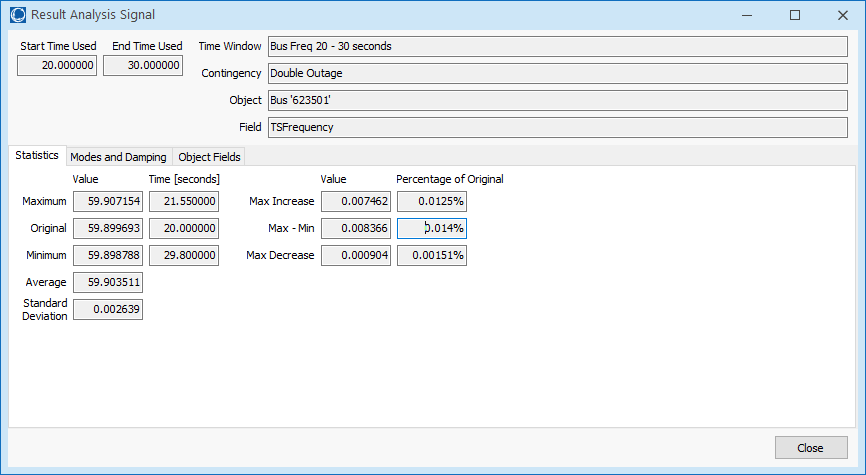This screenshot has height=475, width=866.
Task: Select the Maximum value field 59.907154
Action: tap(108, 202)
